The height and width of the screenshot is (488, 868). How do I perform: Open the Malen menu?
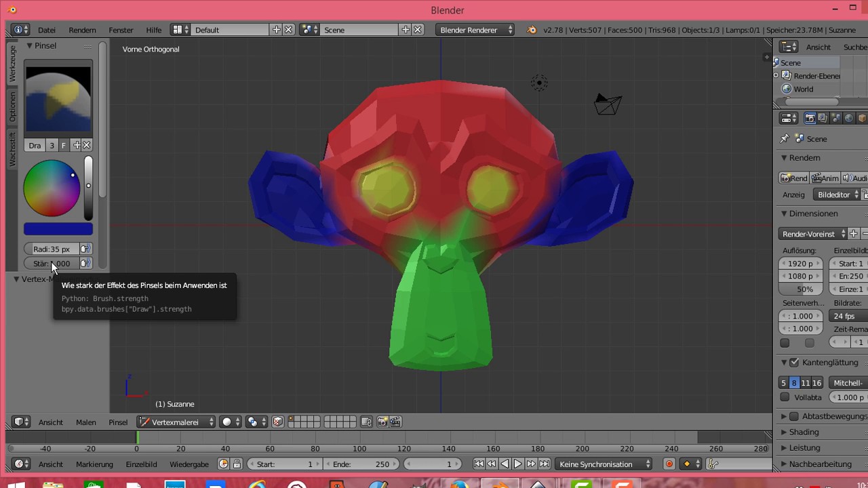point(85,422)
